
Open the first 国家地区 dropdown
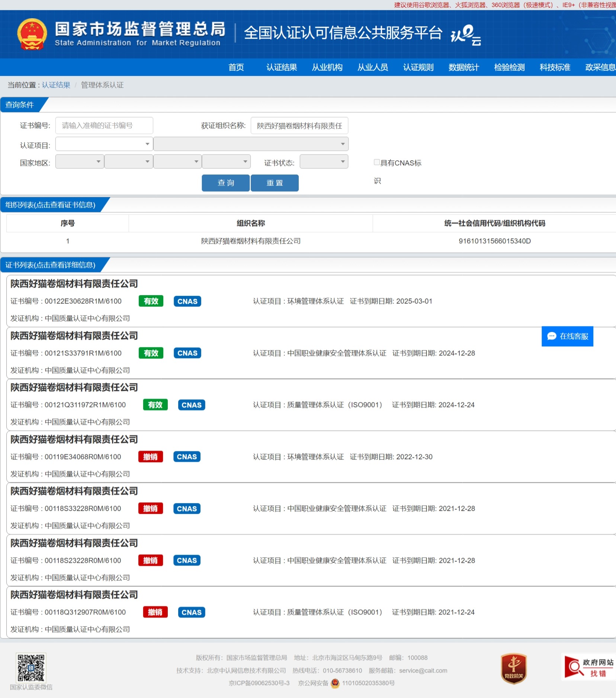point(80,161)
